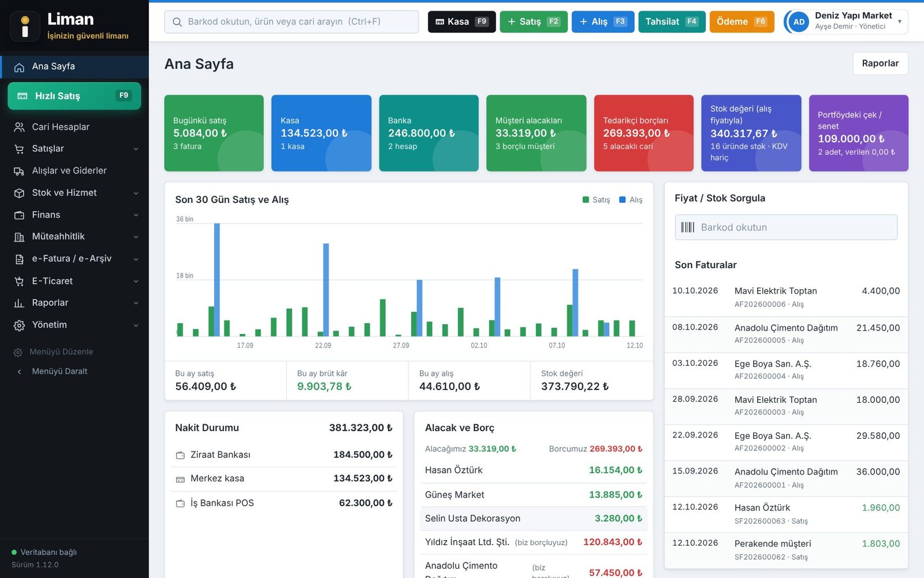Open invoice AF202600006 from Mavi Elektrik Toptan
The width and height of the screenshot is (924, 578).
point(786,297)
